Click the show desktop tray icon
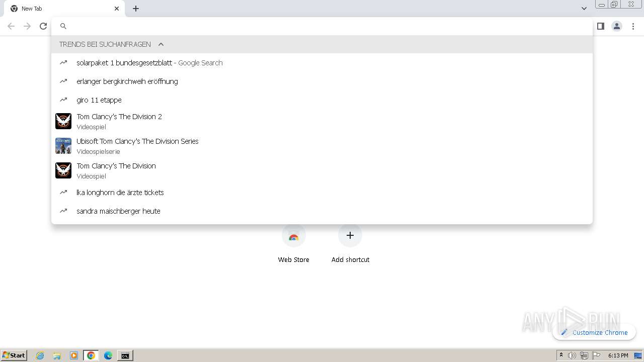The width and height of the screenshot is (644, 362). (x=638, y=355)
